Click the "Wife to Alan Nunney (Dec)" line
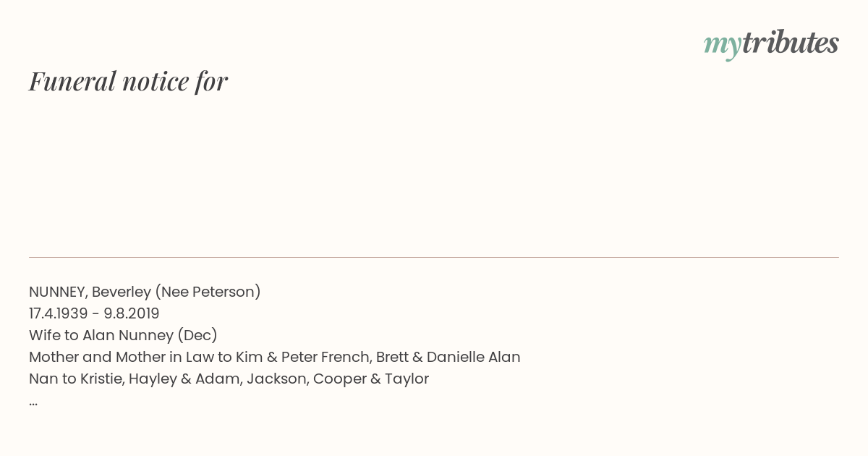 pyautogui.click(x=123, y=335)
